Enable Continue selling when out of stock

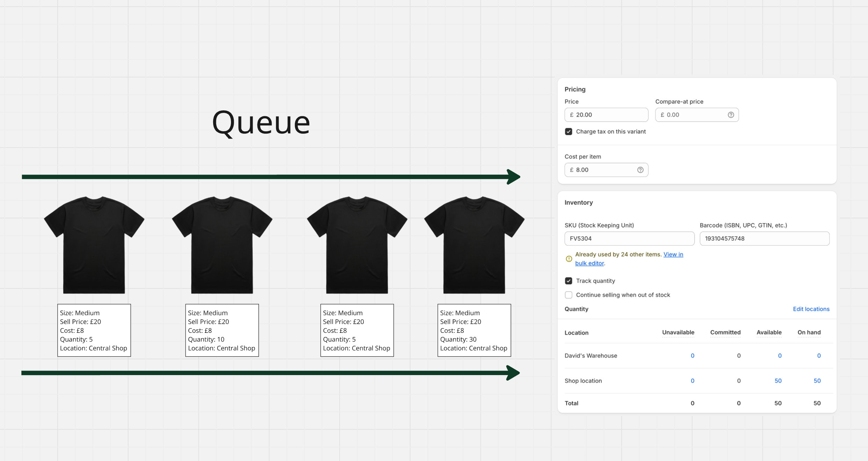point(569,295)
